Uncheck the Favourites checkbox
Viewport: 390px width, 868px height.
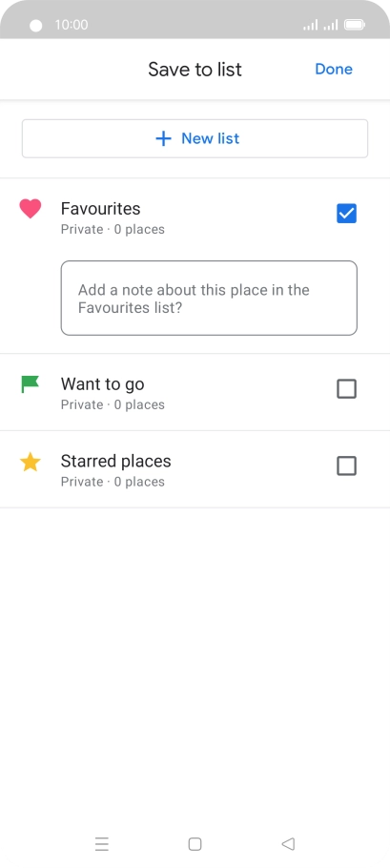(346, 213)
